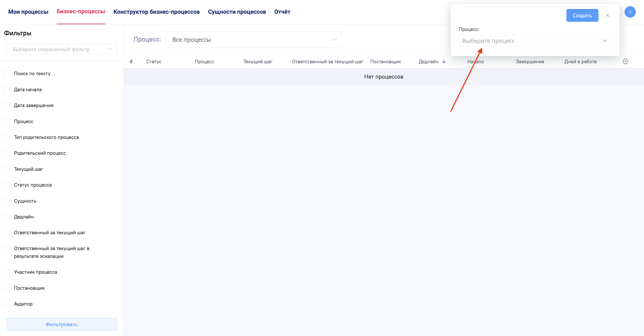Open Конструктор бизнес-процессов tab

click(x=157, y=12)
